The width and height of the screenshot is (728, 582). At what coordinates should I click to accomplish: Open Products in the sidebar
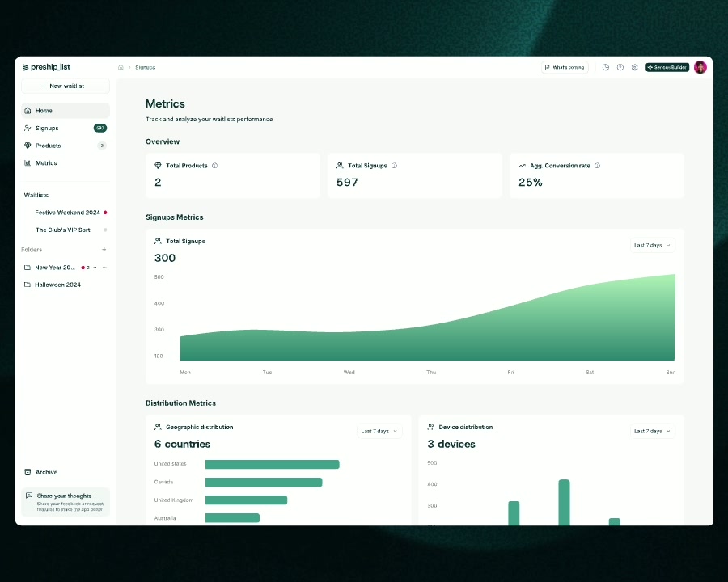tap(48, 145)
